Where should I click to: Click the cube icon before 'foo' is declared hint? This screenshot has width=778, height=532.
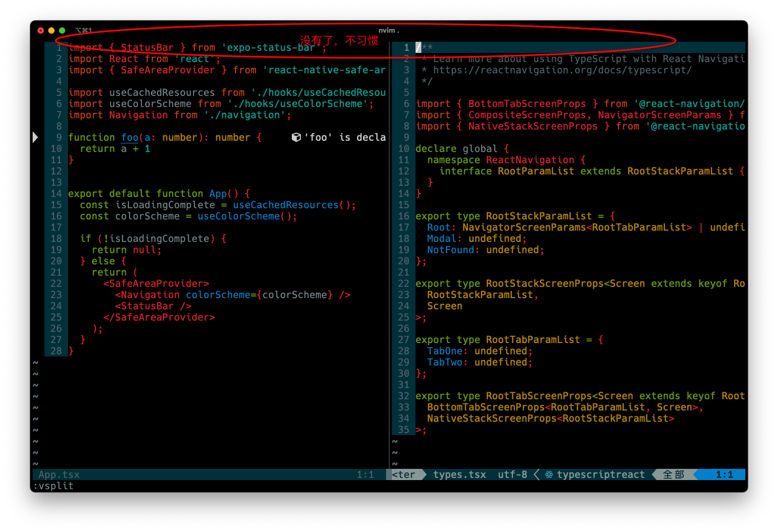(296, 138)
